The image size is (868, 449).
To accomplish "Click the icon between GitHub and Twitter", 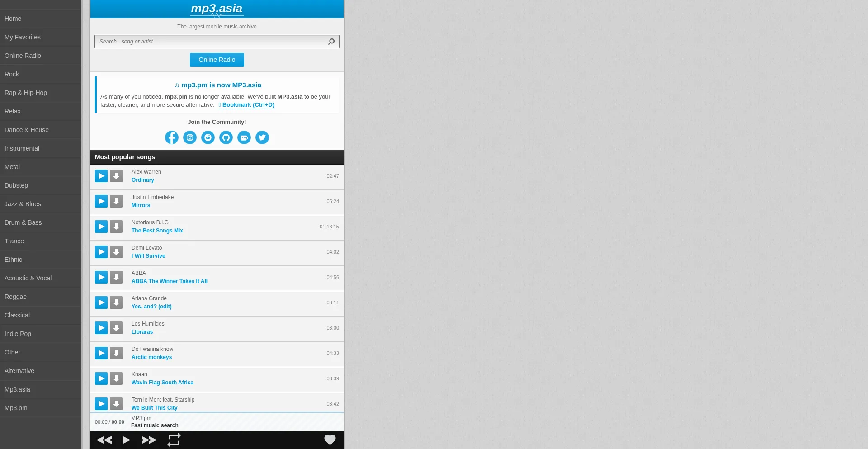I will 244,137.
